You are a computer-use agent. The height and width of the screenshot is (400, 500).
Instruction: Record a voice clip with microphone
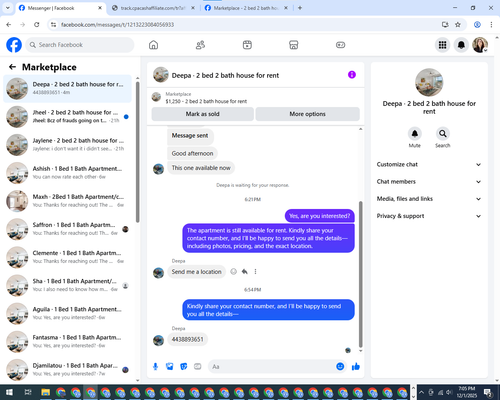tap(155, 367)
